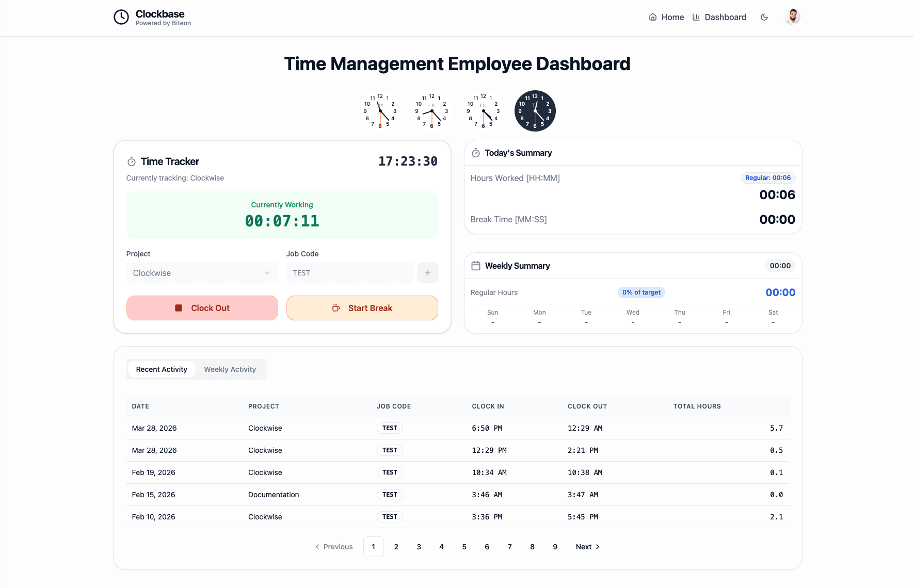Toggle dark mode with the moon icon
914x588 pixels.
(764, 17)
